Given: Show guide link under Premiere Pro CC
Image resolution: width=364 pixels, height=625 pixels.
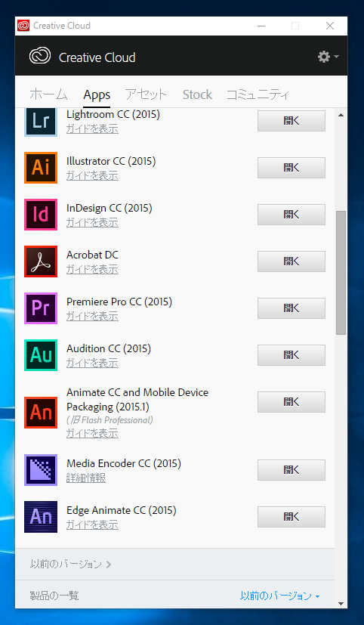Looking at the screenshot, I should click(x=92, y=316).
